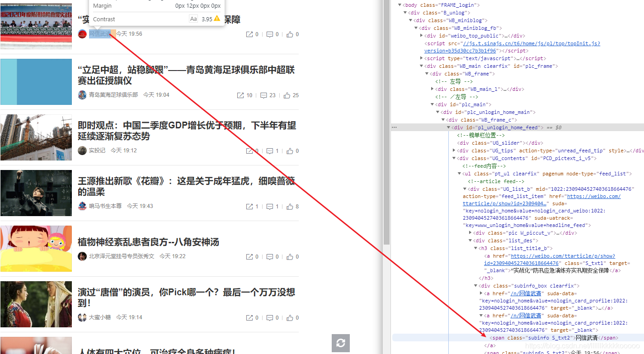The image size is (644, 354).
Task: Open comments on the 大蜜小糖 post
Action: click(270, 318)
